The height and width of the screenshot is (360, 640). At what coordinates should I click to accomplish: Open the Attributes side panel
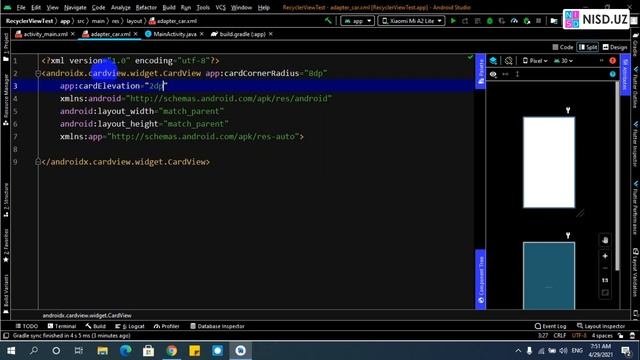(x=625, y=75)
